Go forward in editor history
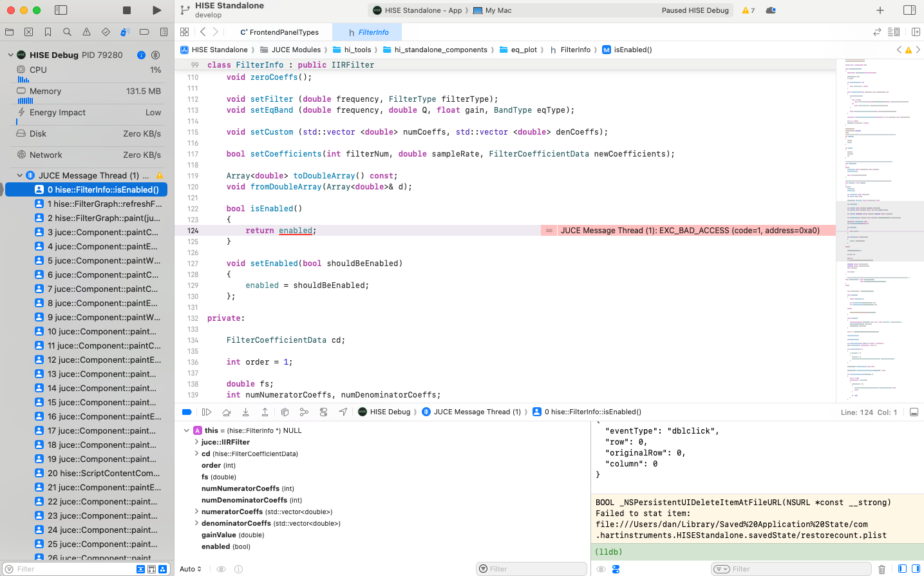Screen dimensions: 924x576 tap(216, 32)
